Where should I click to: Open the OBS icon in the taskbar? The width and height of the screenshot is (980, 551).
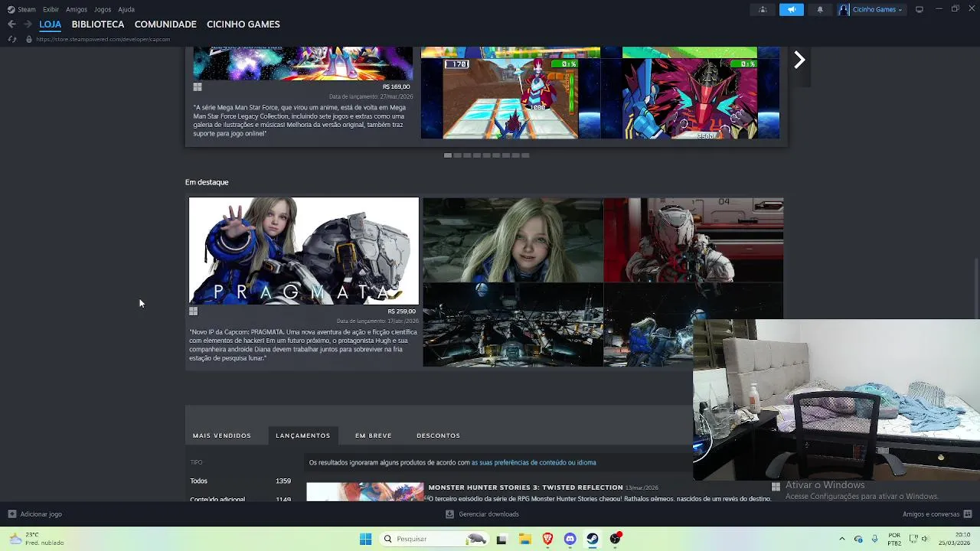coord(616,539)
